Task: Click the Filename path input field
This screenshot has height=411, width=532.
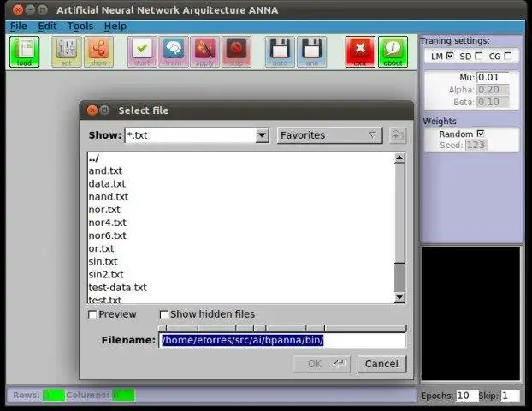Action: 282,340
